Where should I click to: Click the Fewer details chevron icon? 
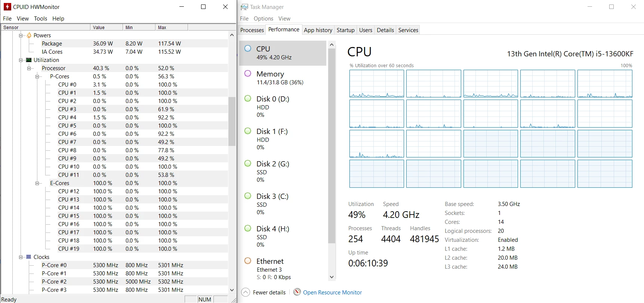point(246,292)
